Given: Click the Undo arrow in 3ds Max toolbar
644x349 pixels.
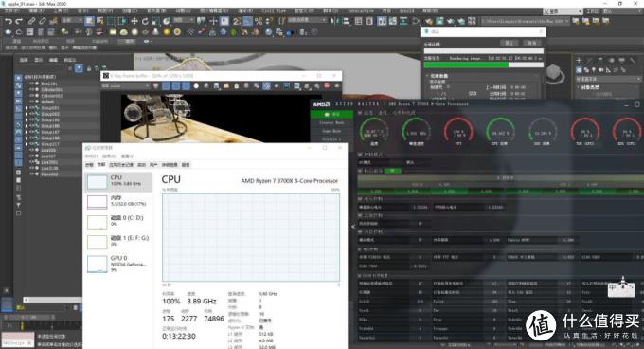Looking at the screenshot, I should coord(9,21).
